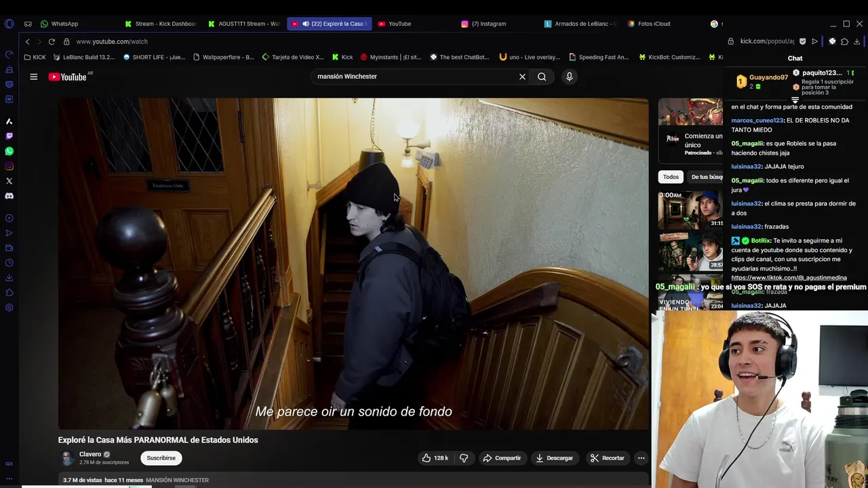Image resolution: width=868 pixels, height=488 pixels.
Task: Clear the YouTube search box text
Action: [522, 77]
